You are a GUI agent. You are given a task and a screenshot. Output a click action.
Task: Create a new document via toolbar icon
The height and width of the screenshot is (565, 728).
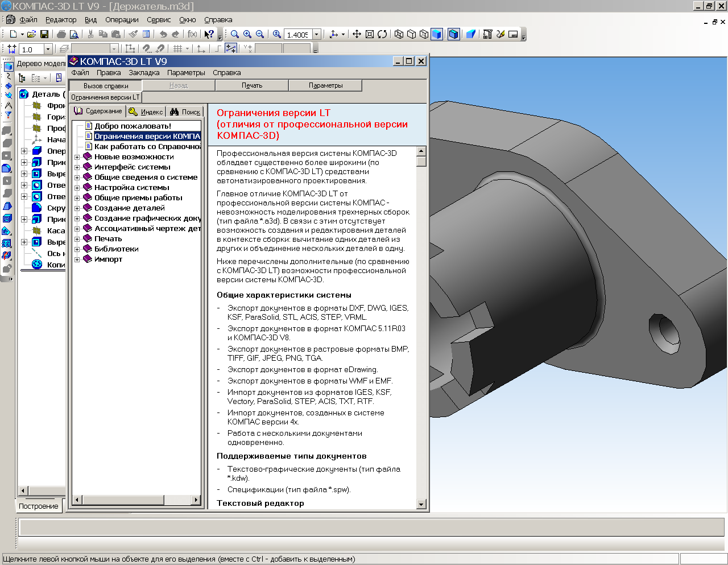point(13,34)
